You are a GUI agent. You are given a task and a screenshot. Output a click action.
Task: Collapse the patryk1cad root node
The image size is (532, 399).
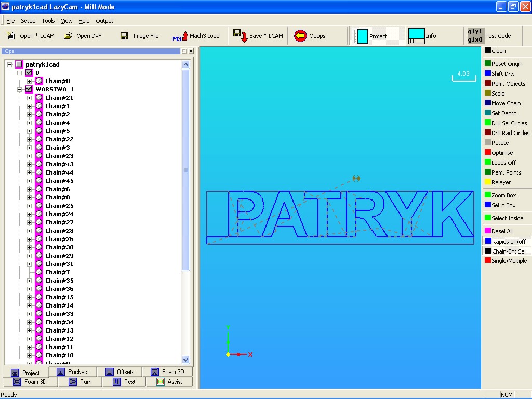[x=9, y=64]
